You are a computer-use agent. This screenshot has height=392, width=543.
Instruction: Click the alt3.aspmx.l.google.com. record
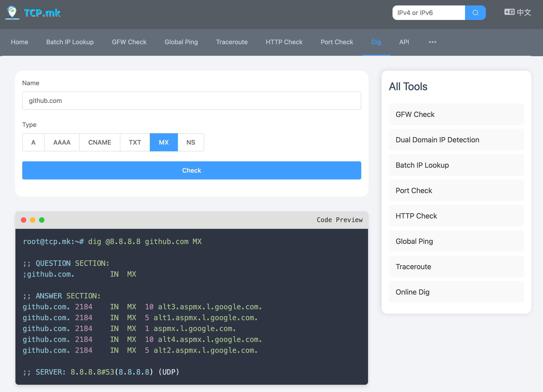point(210,307)
